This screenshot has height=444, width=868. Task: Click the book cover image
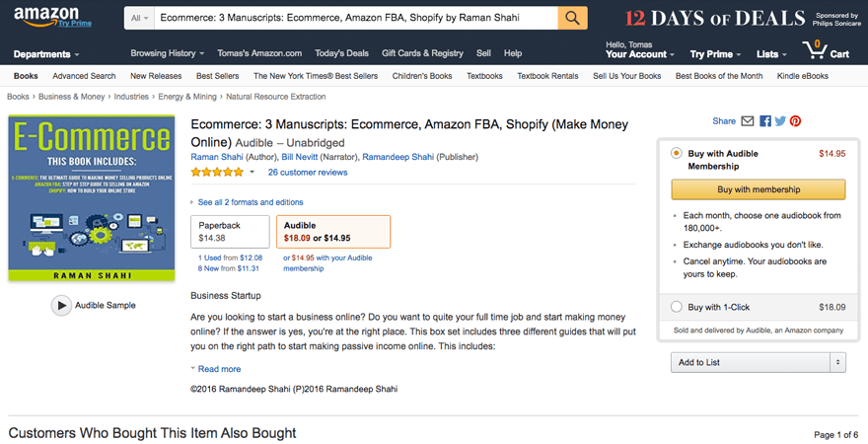point(91,198)
